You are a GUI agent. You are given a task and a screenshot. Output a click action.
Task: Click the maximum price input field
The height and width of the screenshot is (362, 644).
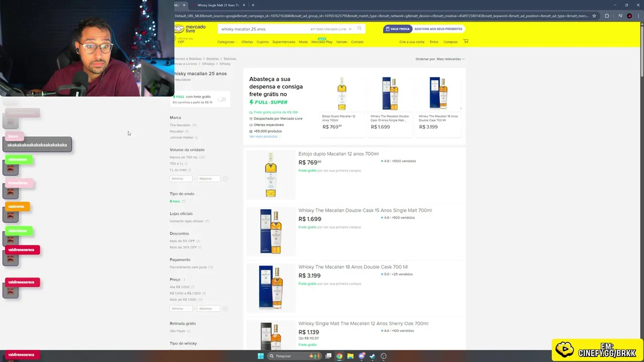(x=208, y=308)
